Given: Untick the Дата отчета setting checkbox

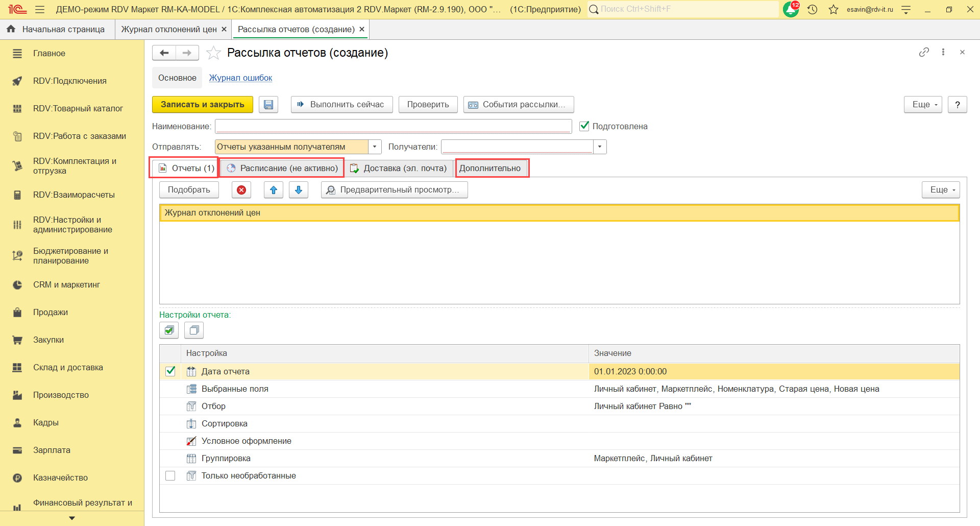Looking at the screenshot, I should tap(170, 371).
